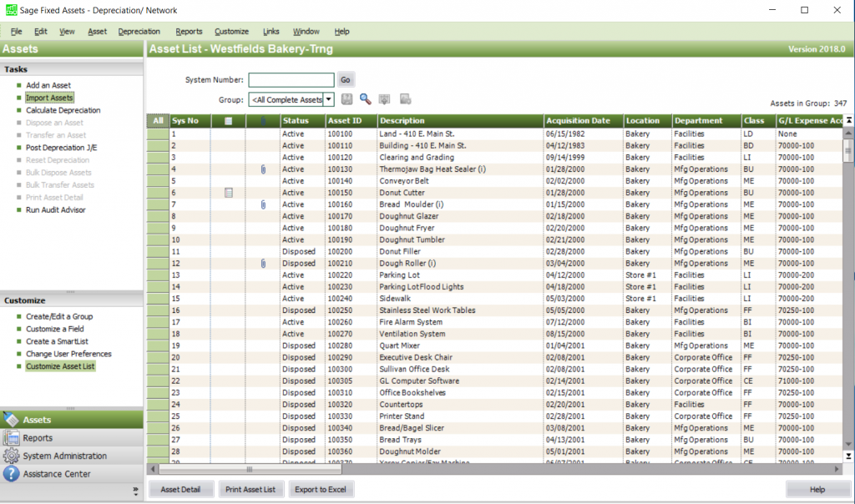This screenshot has width=855, height=504.
Task: Open the Print Asset List dialog
Action: click(250, 489)
